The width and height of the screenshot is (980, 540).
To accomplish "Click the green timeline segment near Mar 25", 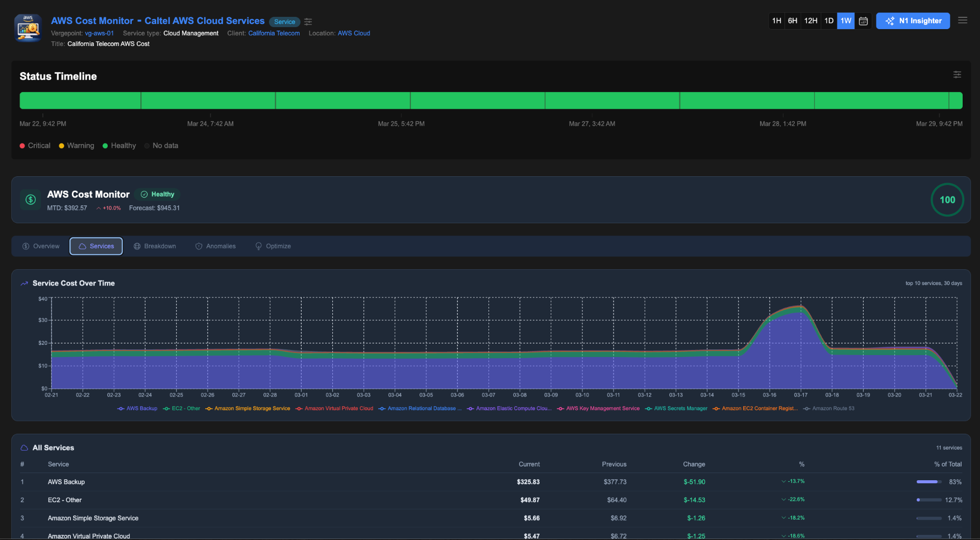I will [401, 100].
